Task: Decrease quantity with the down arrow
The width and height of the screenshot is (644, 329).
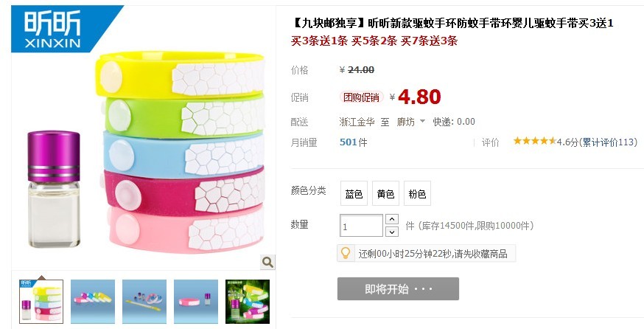Action: coord(392,232)
